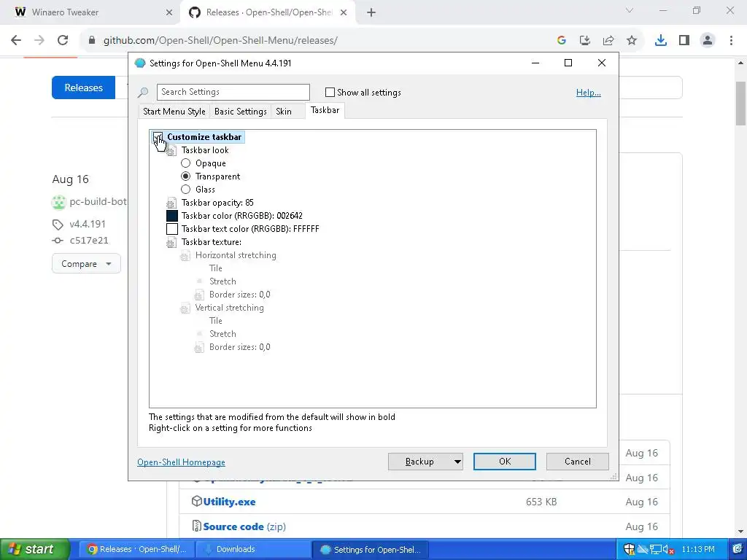This screenshot has width=747, height=560.
Task: Open the Chrome three-dot menu
Action: [731, 41]
